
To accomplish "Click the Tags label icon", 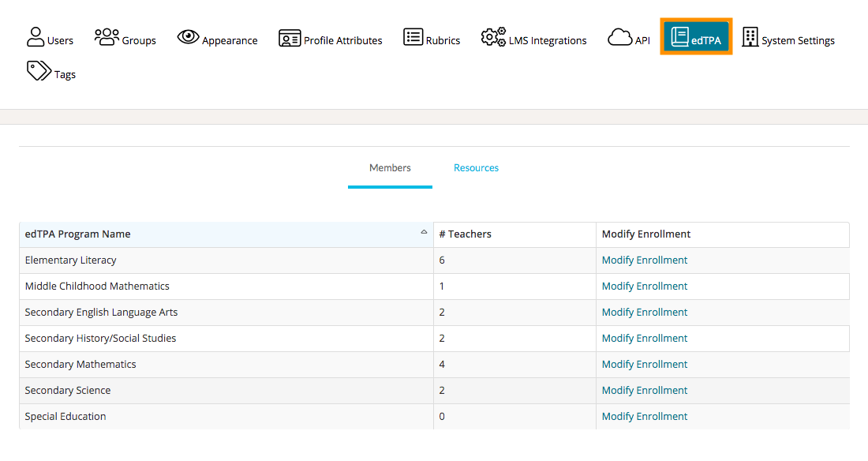I will pyautogui.click(x=39, y=71).
